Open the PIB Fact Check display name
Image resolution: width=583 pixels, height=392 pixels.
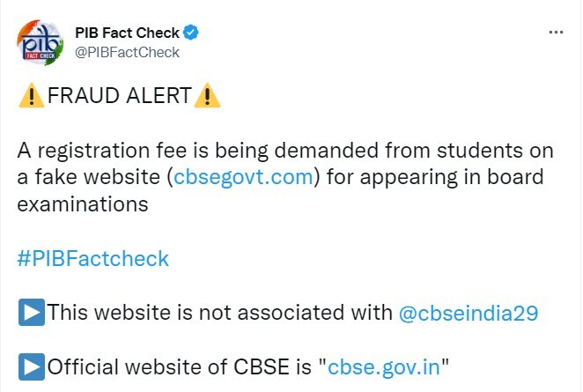[127, 33]
